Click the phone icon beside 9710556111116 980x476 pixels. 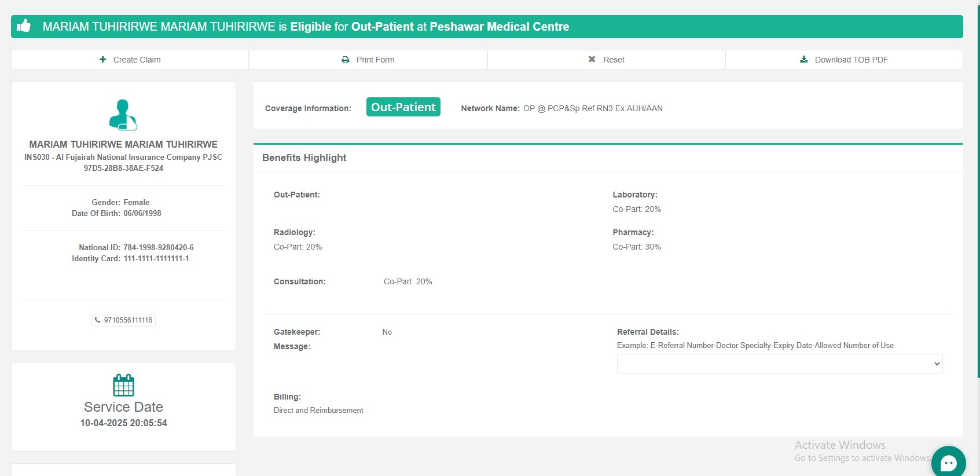click(97, 320)
